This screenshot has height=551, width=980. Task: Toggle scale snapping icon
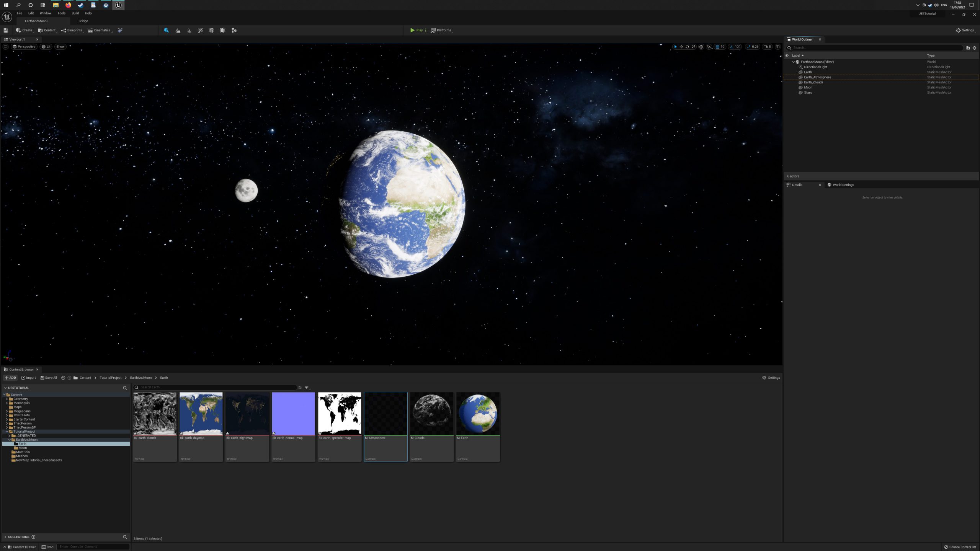click(x=749, y=47)
